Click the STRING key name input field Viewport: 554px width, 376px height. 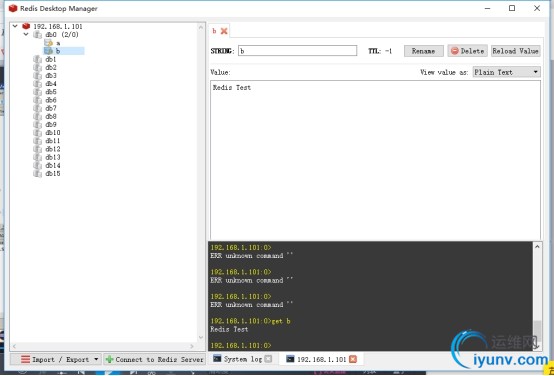point(297,51)
